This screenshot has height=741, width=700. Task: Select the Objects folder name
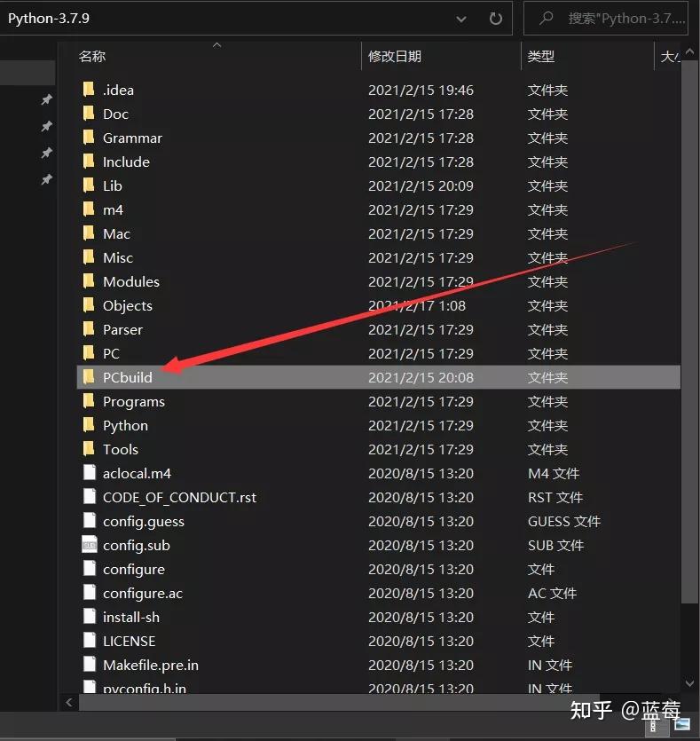click(128, 305)
